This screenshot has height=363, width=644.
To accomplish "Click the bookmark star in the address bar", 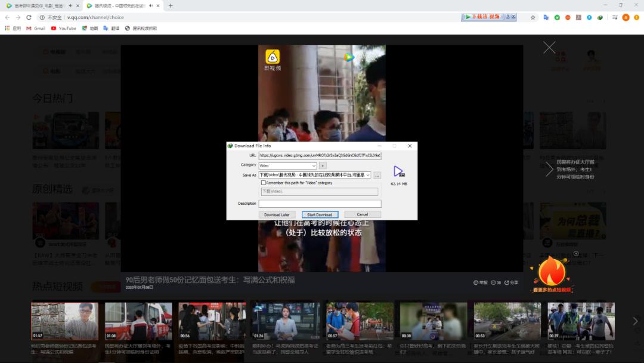I will (532, 18).
